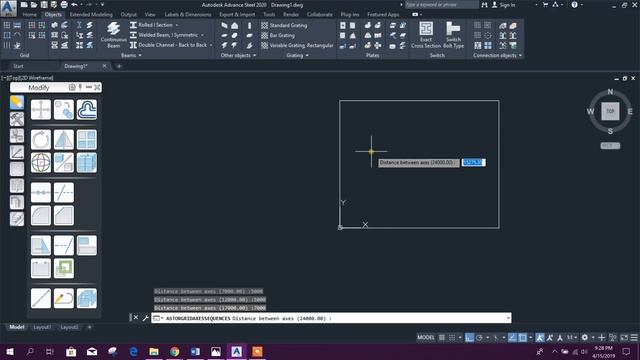This screenshot has height=360, width=640.
Task: Click Exact Cross Section switch
Action: (x=426, y=35)
